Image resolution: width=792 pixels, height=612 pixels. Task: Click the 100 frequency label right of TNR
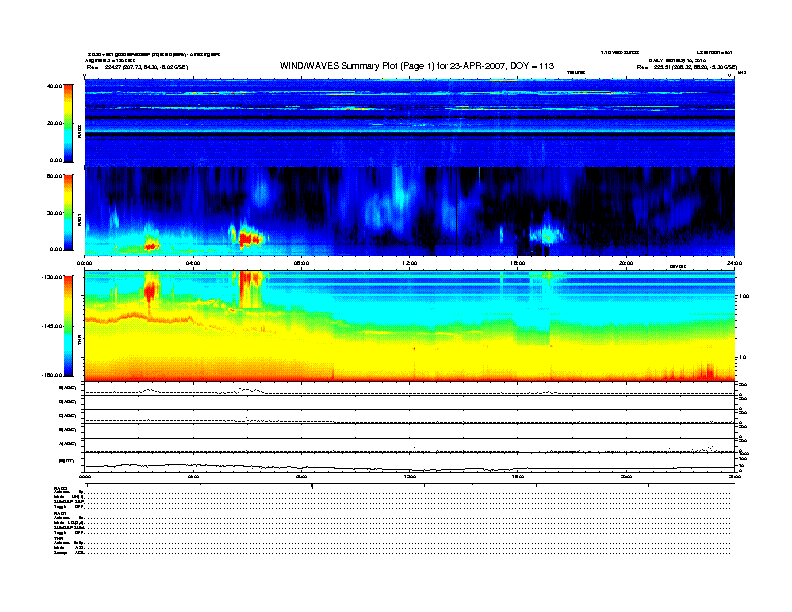[744, 296]
